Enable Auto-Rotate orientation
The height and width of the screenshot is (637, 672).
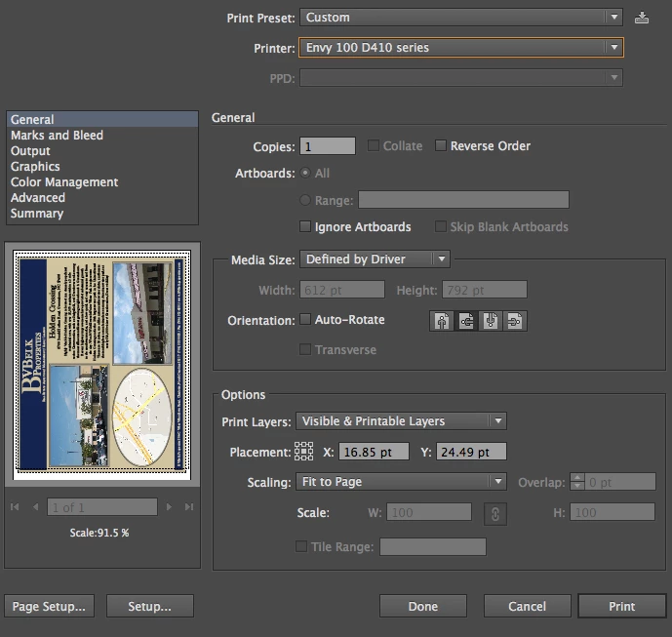point(305,319)
